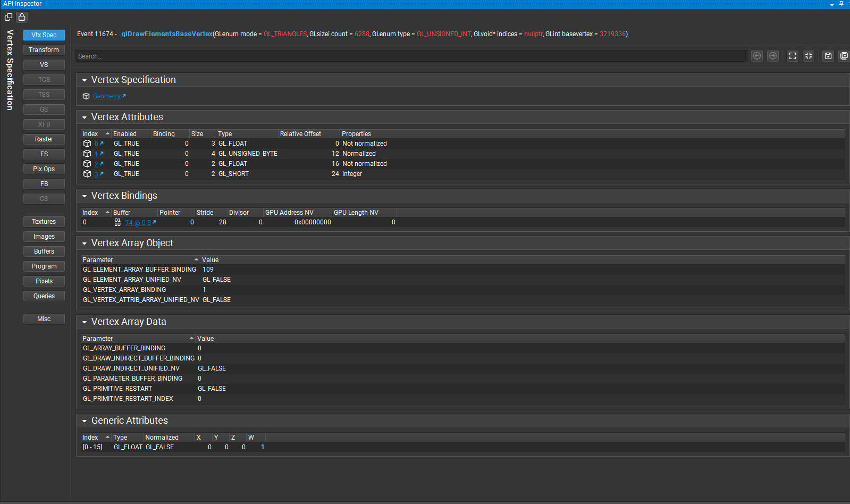Click cube icon beside the Geometry link

tap(86, 96)
